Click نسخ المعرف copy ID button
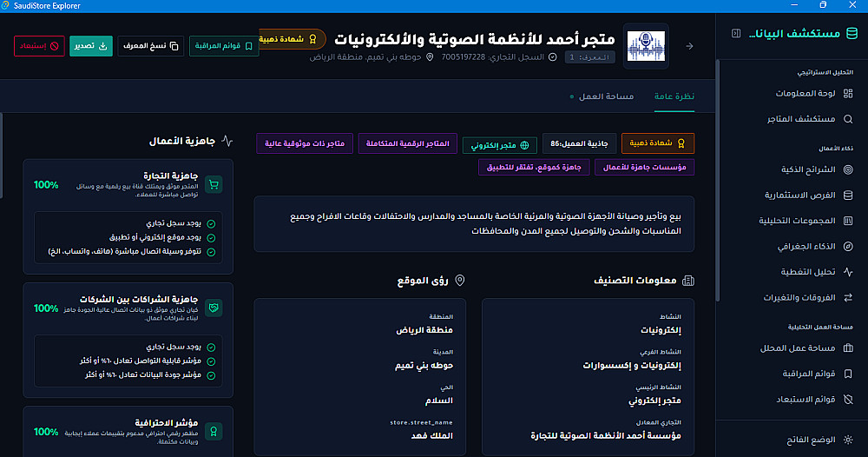 tap(151, 46)
